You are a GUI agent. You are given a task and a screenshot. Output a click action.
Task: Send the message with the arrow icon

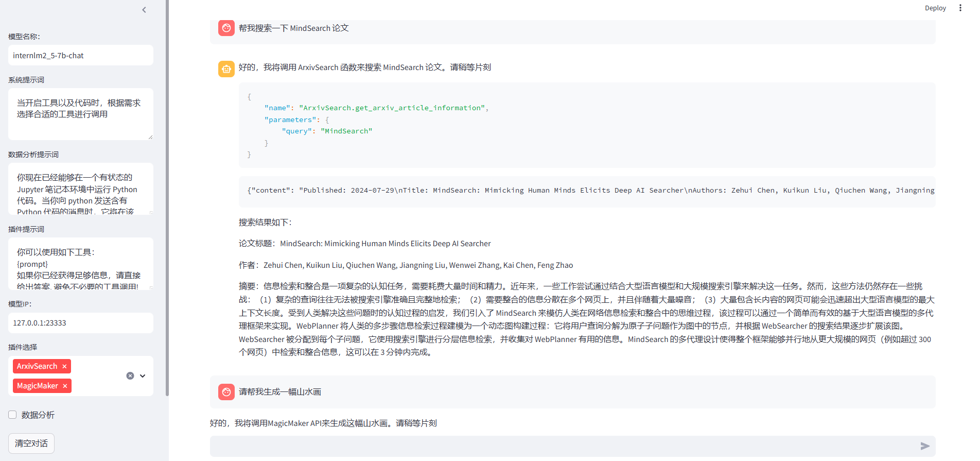[925, 446]
